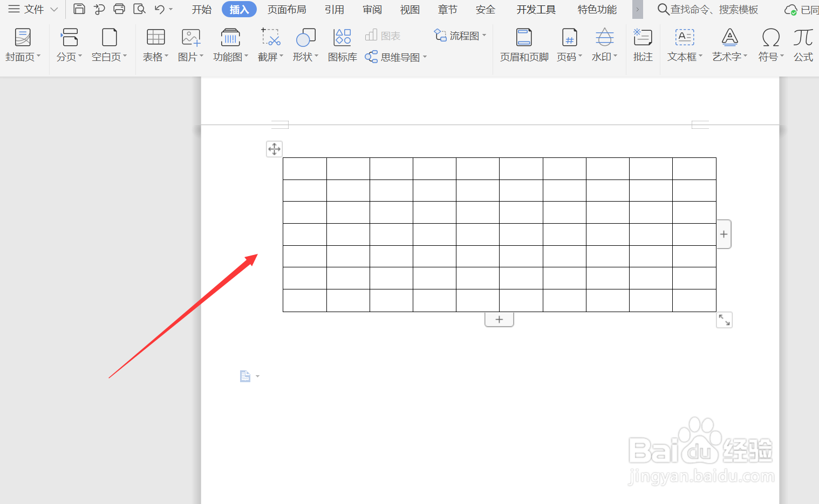
Task: Expand the Undo history dropdown arrow
Action: coord(171,10)
